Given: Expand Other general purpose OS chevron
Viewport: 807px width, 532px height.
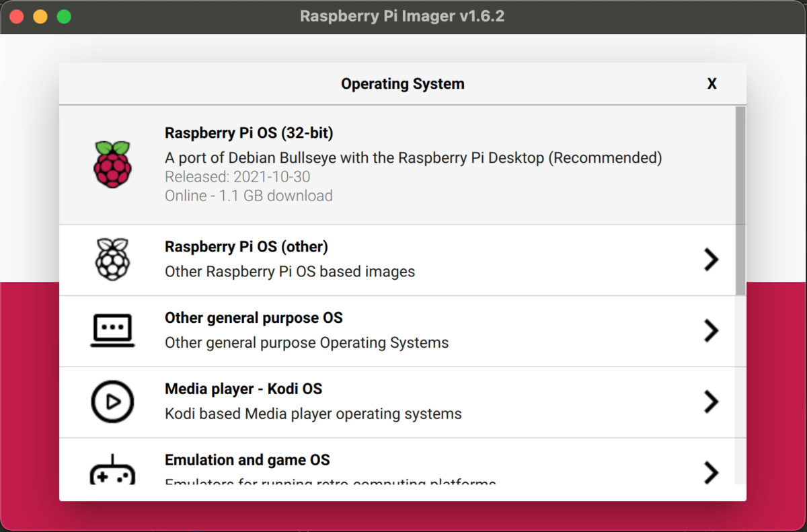Looking at the screenshot, I should pos(711,331).
